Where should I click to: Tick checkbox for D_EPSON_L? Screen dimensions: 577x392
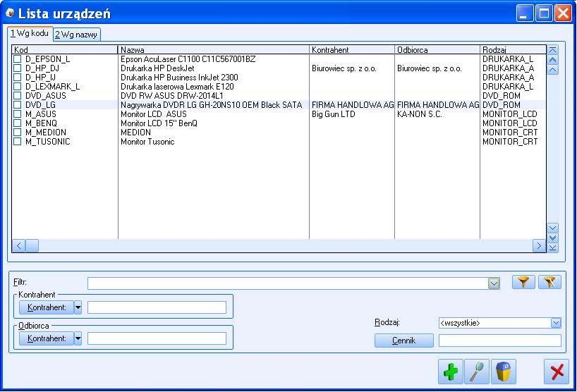pyautogui.click(x=18, y=59)
